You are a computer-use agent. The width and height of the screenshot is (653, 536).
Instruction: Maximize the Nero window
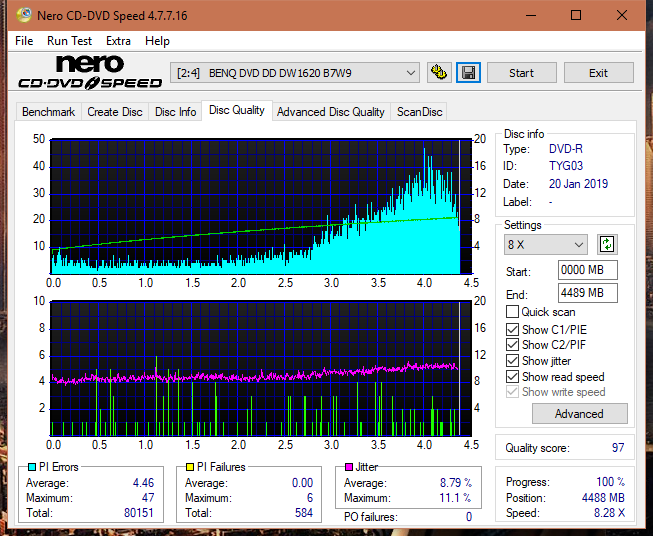[x=576, y=15]
